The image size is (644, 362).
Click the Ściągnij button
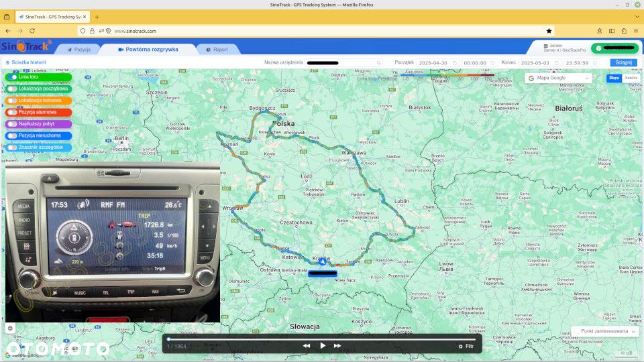(x=623, y=62)
